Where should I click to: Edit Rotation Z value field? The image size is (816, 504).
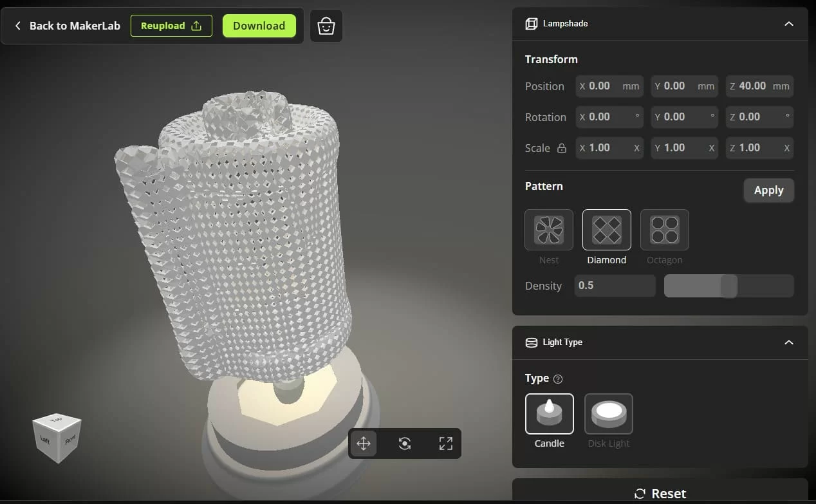click(759, 117)
